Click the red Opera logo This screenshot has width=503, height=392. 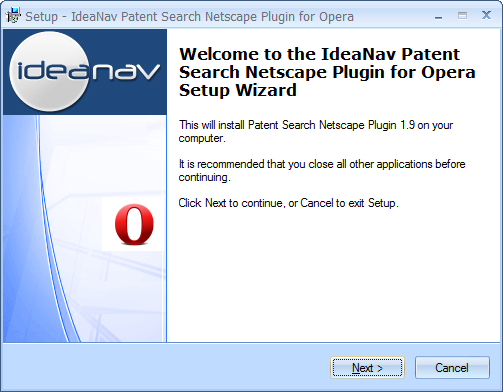coord(134,224)
